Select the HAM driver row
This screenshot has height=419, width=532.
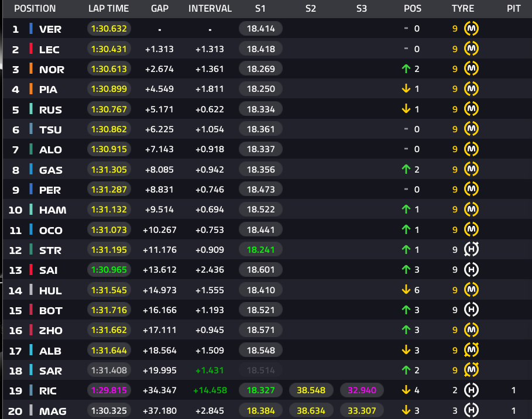pos(267,209)
